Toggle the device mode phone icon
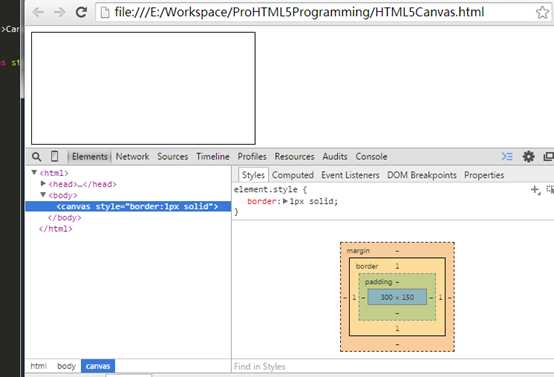The image size is (554, 377). [54, 156]
